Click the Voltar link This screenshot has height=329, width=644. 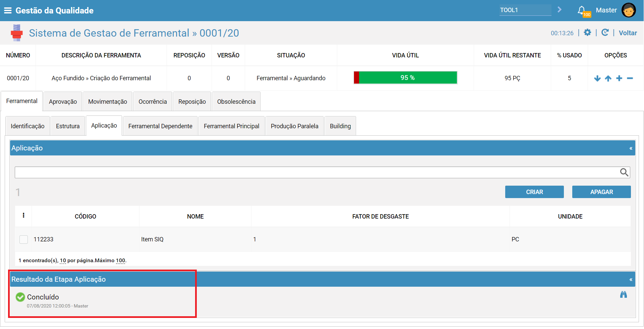tap(628, 33)
